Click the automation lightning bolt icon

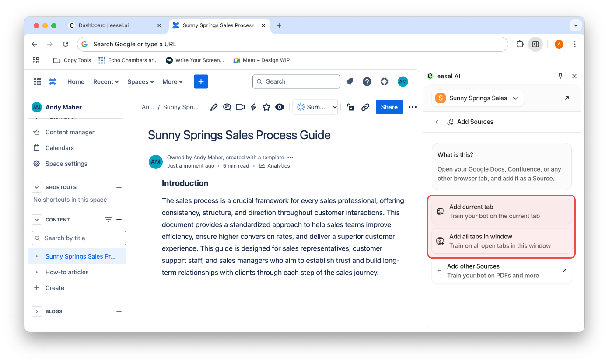pos(253,107)
